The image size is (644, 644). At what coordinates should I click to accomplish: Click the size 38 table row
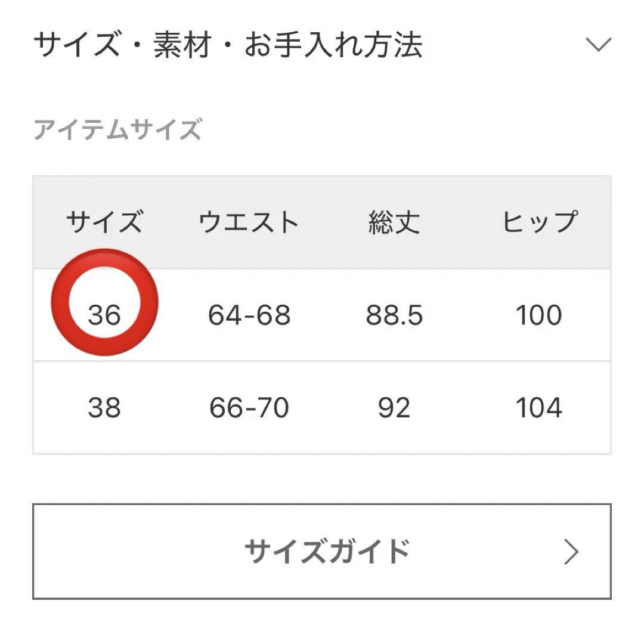tap(322, 407)
